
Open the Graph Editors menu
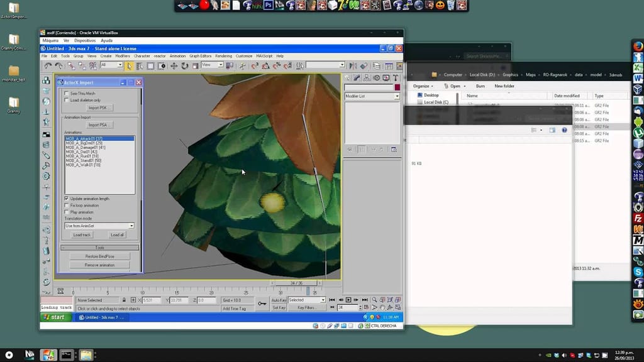tap(201, 56)
